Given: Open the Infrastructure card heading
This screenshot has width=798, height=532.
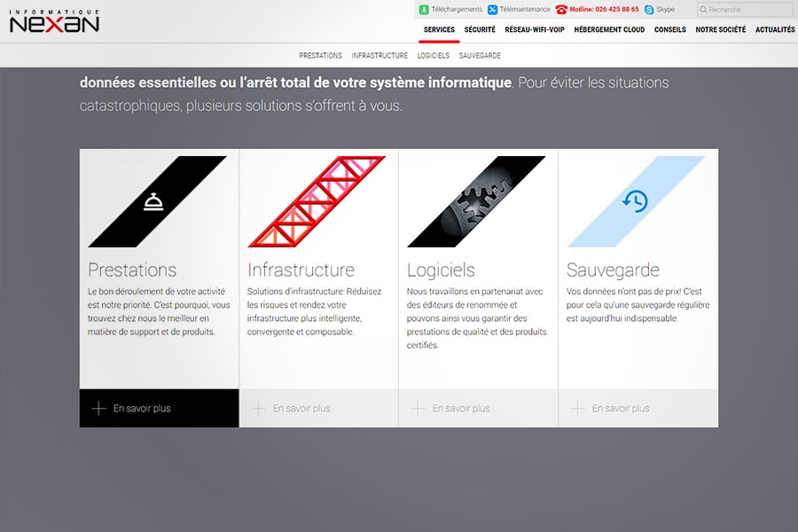Looking at the screenshot, I should [301, 270].
